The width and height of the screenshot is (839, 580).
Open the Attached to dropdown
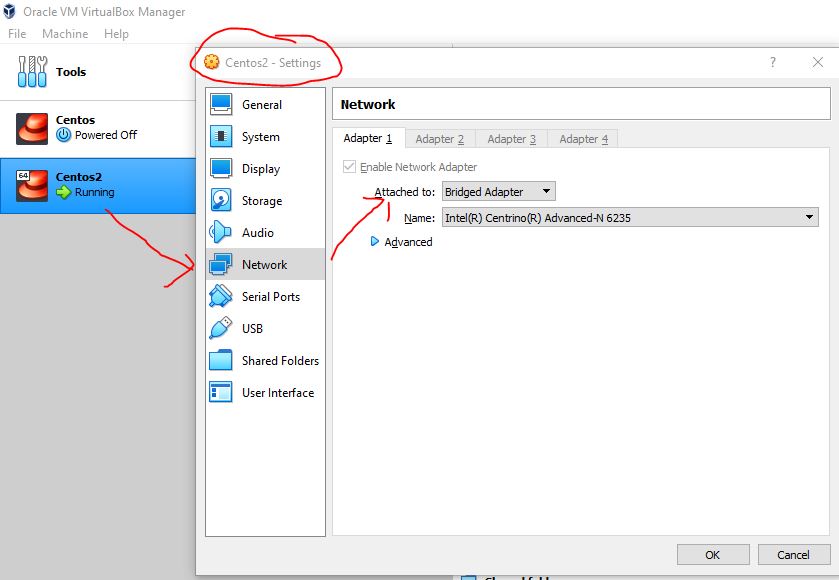[x=498, y=191]
